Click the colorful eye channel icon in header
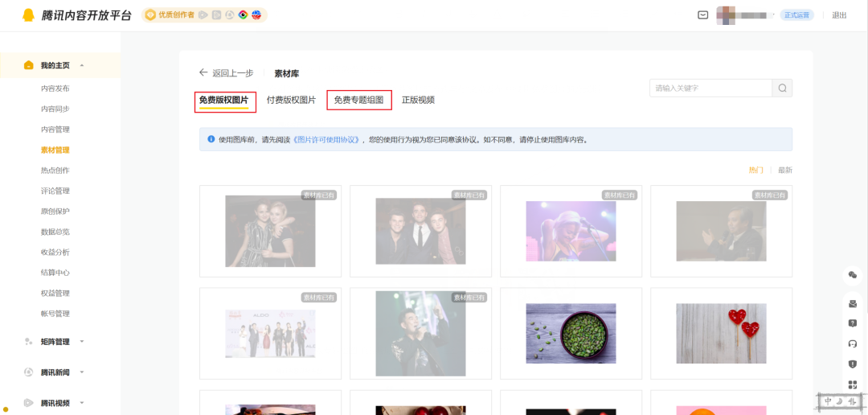This screenshot has height=415, width=868. click(243, 15)
